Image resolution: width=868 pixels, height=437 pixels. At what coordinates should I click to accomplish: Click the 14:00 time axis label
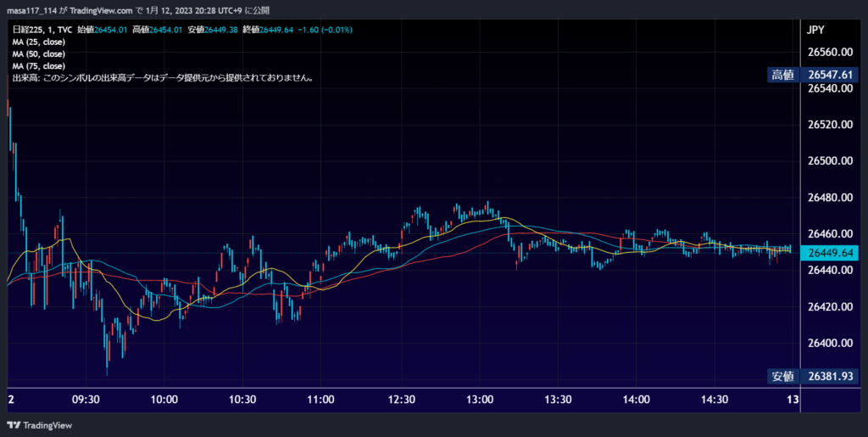636,400
